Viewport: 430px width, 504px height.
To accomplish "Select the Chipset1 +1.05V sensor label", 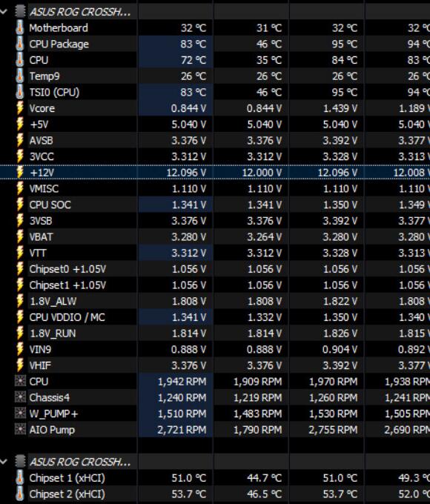I will (x=67, y=285).
